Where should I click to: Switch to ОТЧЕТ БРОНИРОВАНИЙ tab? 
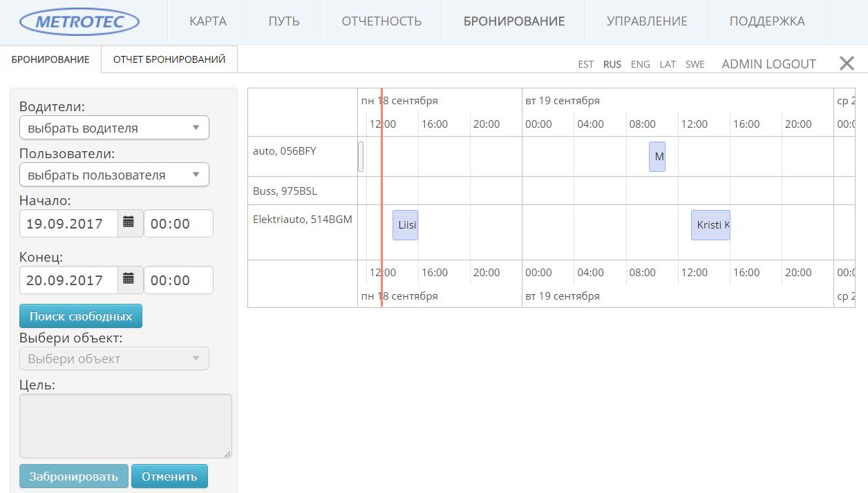169,59
